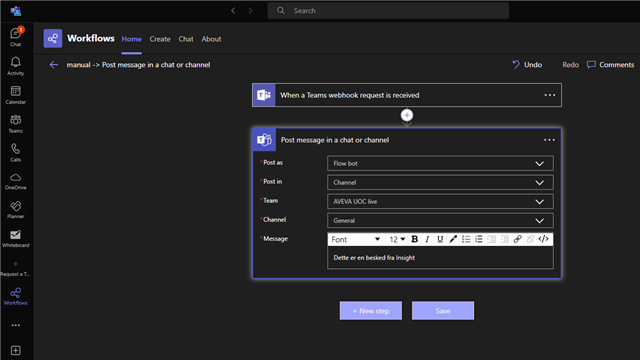Image resolution: width=640 pixels, height=360 pixels.
Task: Toggle bold formatting in message editor
Action: click(x=414, y=239)
